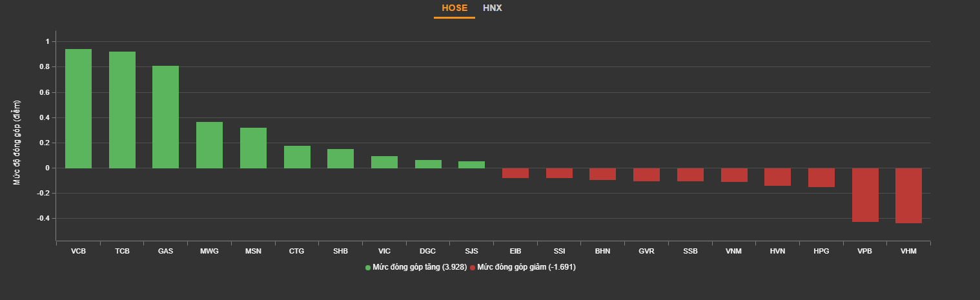Click the CTG bar

tap(297, 157)
